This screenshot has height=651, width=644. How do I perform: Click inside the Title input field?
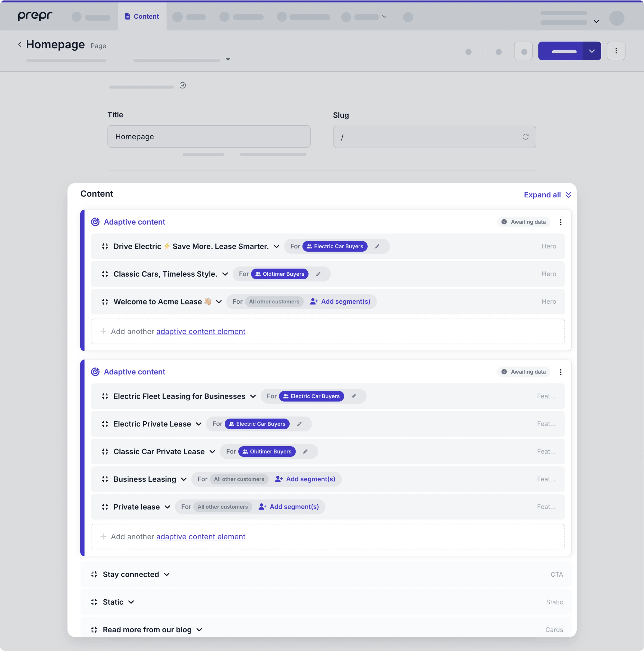[x=208, y=136]
